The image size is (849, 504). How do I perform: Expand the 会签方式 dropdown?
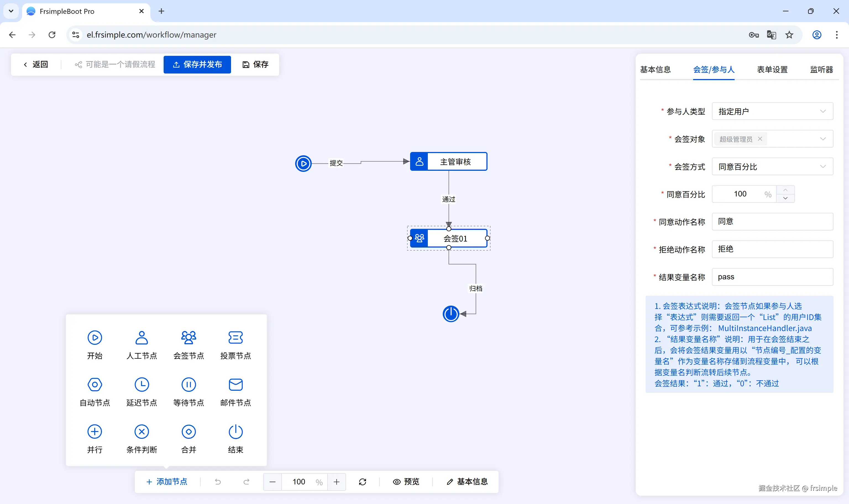772,167
